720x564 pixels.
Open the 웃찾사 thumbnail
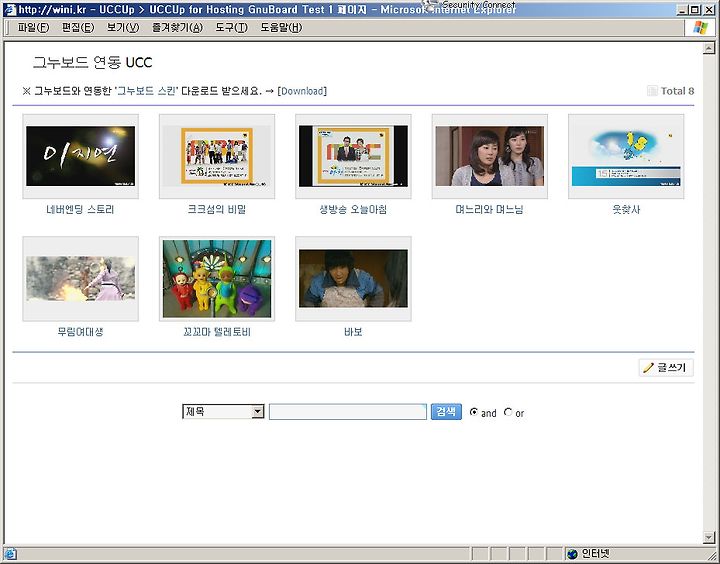click(626, 156)
